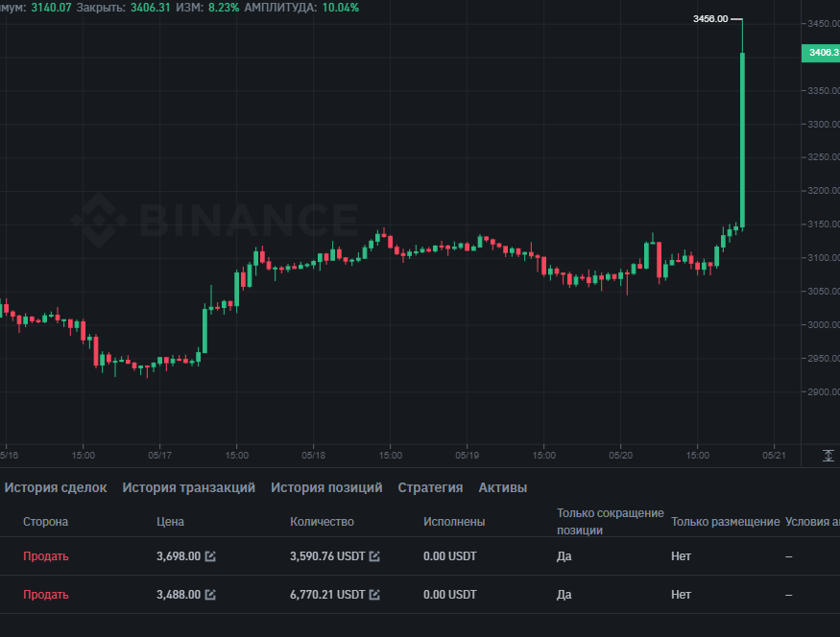The width and height of the screenshot is (840, 637).
Task: Edit the price of the 3,488.00 order
Action: [210, 595]
